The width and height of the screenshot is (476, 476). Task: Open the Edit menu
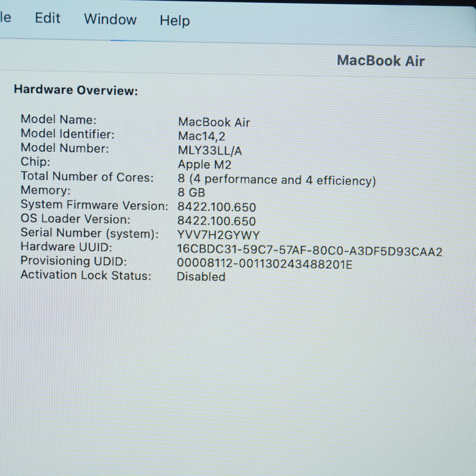pyautogui.click(x=48, y=18)
